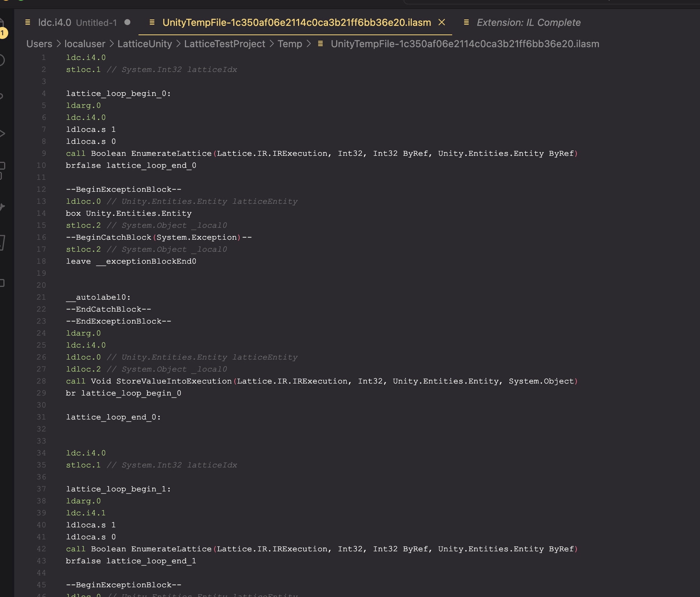Open the Extensions view in activity bar

(x=2, y=169)
